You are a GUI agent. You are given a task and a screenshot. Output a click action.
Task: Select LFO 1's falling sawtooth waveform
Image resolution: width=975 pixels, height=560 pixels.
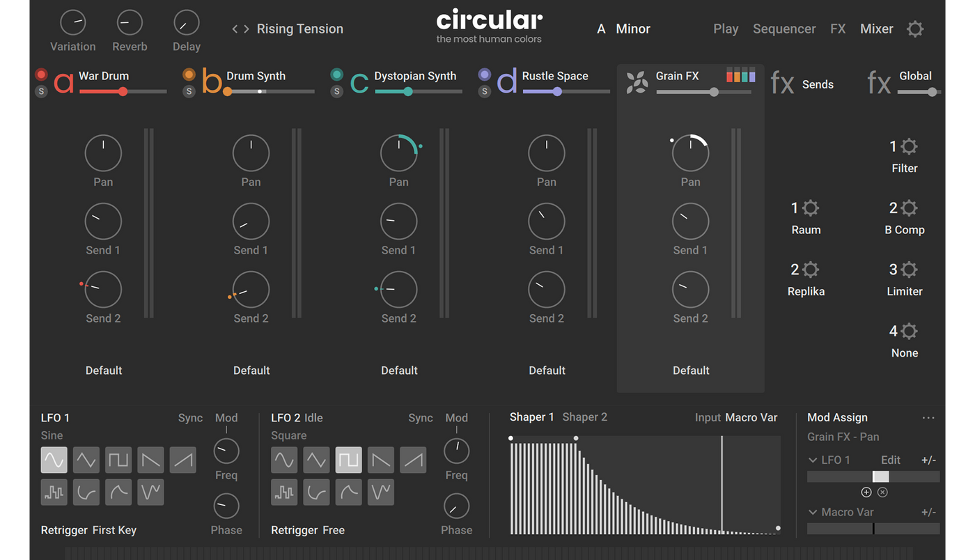150,460
